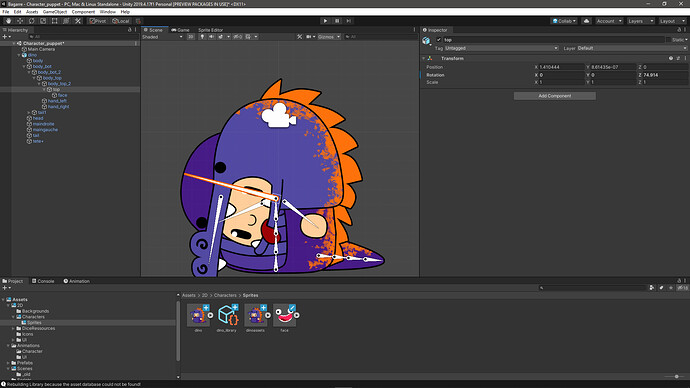Open the Layers dropdown in toolbar
Viewport: 690px width, 388px height.
pyautogui.click(x=640, y=21)
